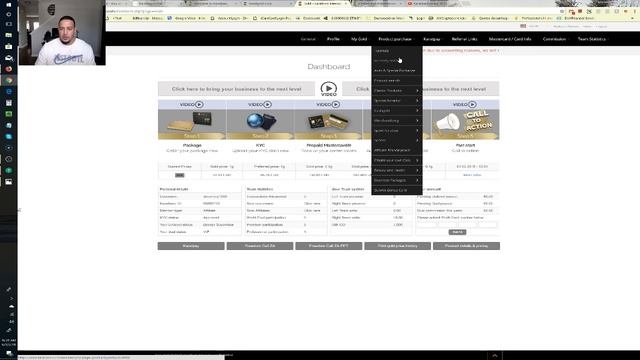Play the video above Call to Action

coord(465,104)
